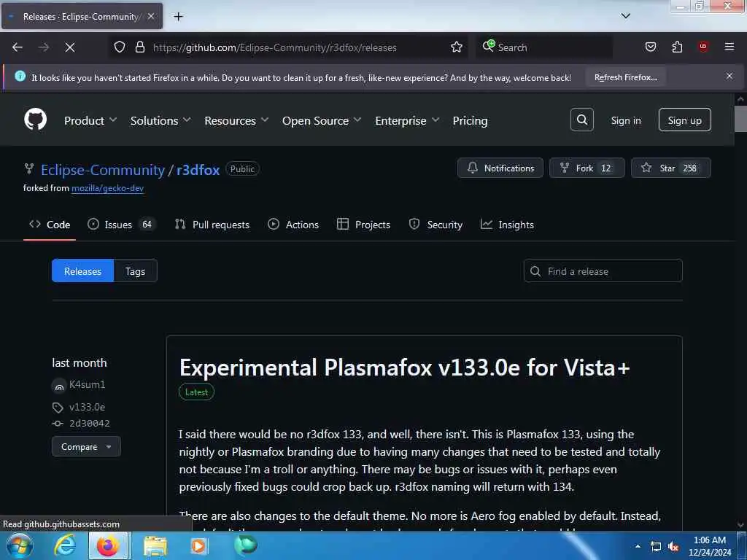View site security via the padlock icon
The image size is (747, 560).
139,47
